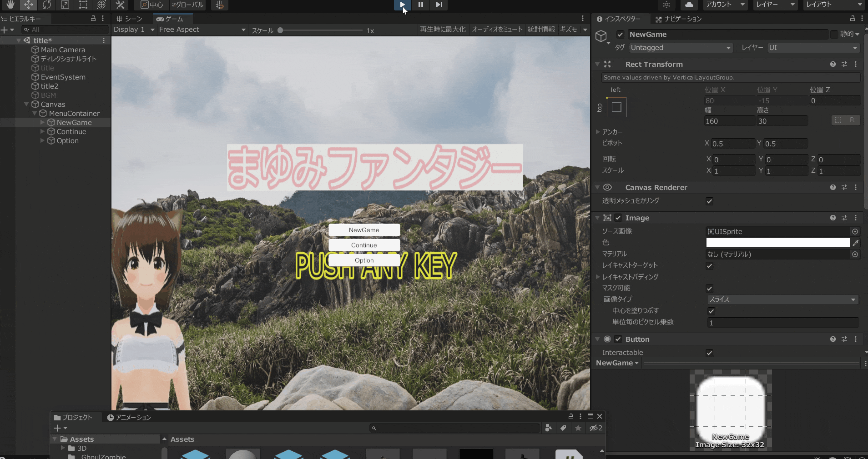
Task: Open the レイアウト dropdown
Action: (834, 5)
